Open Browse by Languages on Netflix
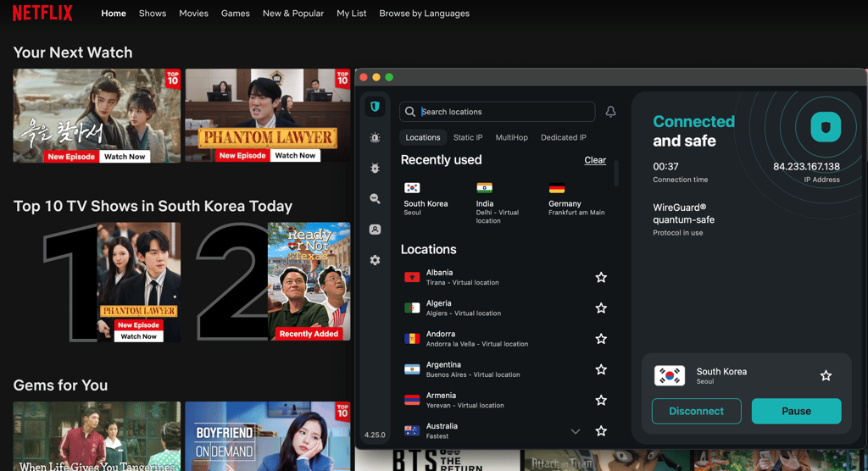 (424, 14)
